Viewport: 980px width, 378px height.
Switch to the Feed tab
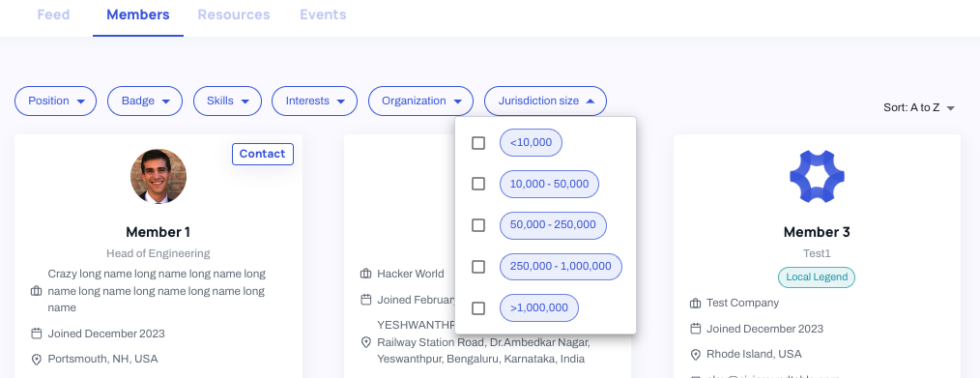coord(54,15)
